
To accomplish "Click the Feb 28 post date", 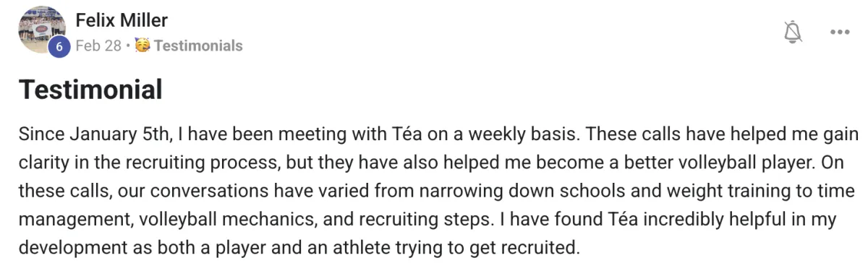I will [98, 46].
